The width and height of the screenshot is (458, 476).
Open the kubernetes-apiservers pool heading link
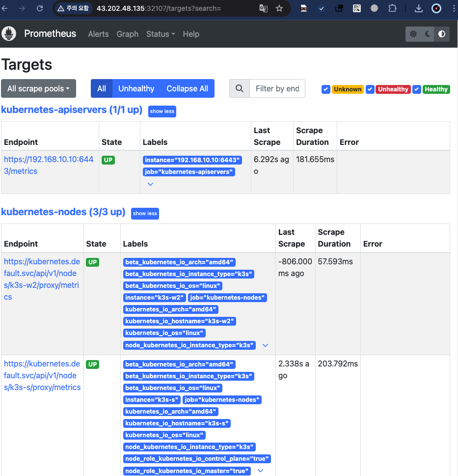click(x=72, y=110)
